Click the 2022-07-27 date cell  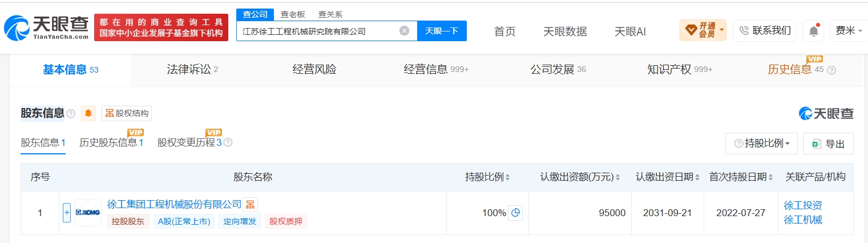tap(741, 213)
